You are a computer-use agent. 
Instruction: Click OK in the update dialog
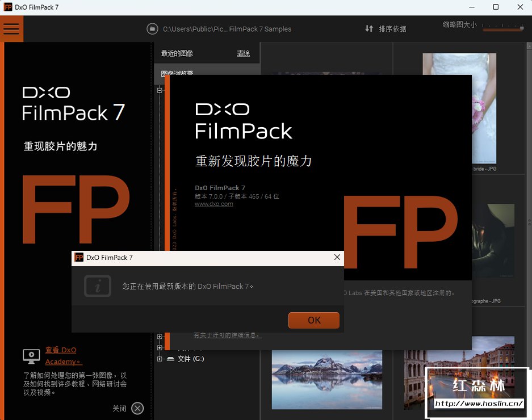point(314,320)
